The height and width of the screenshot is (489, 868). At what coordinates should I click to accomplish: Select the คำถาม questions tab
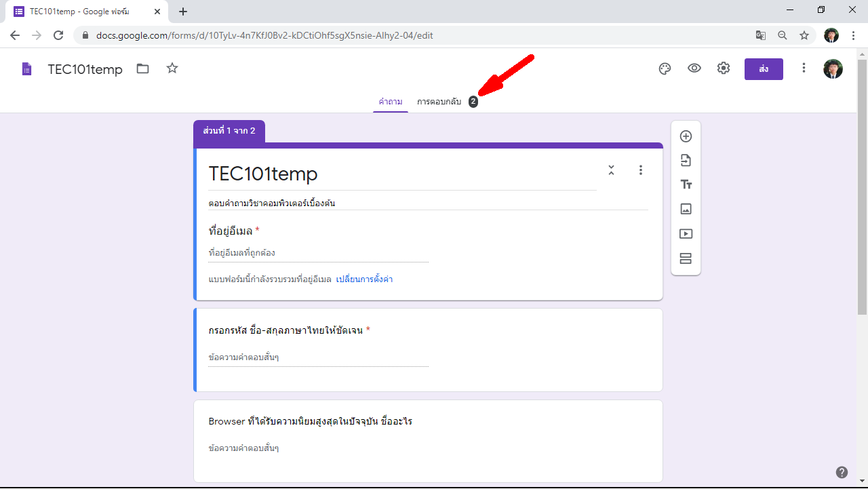tap(391, 102)
